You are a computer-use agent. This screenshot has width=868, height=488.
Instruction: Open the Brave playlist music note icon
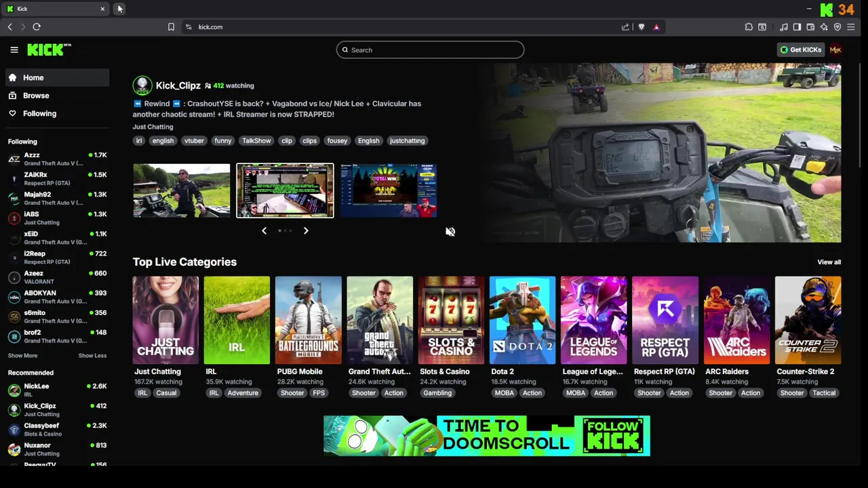[x=784, y=27]
